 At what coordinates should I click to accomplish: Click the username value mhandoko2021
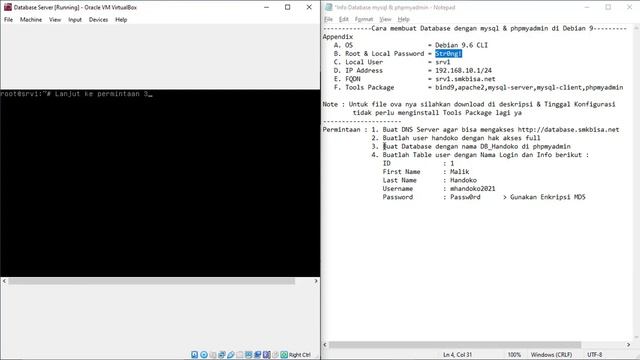click(473, 189)
